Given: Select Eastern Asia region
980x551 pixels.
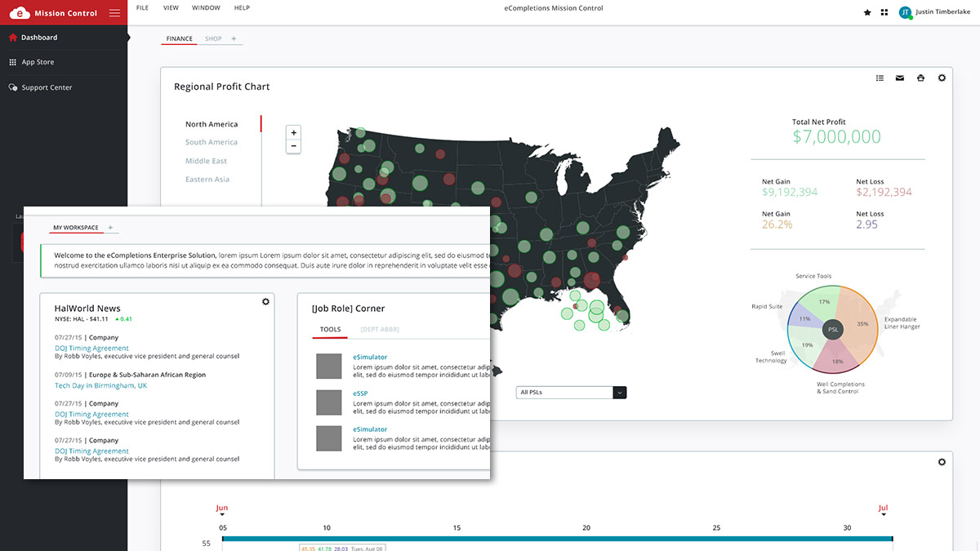Looking at the screenshot, I should 207,179.
